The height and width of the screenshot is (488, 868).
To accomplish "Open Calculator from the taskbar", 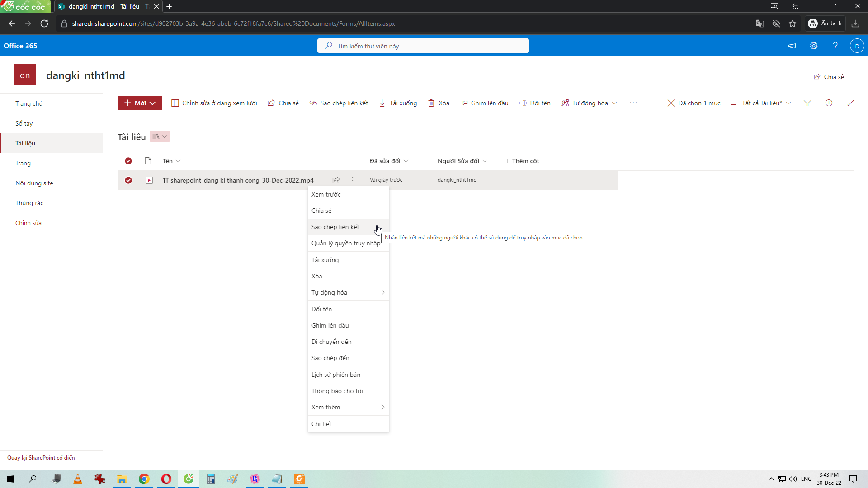I will coord(210,479).
